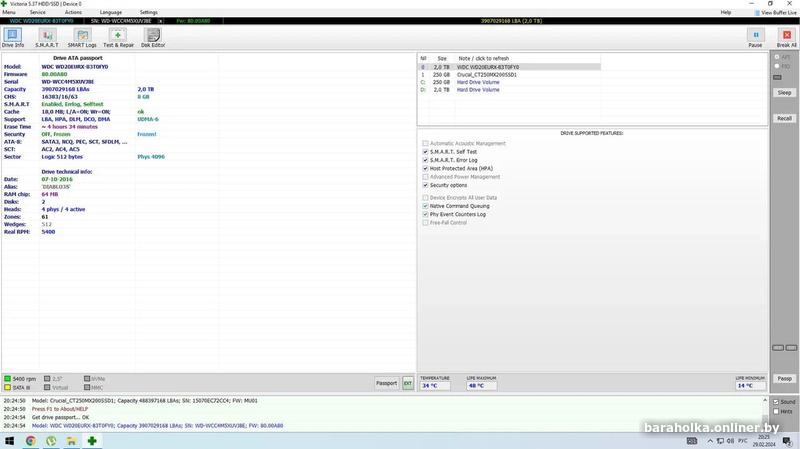The width and height of the screenshot is (800, 449).
Task: Click the small x button beside the serial number
Action: 160,21
